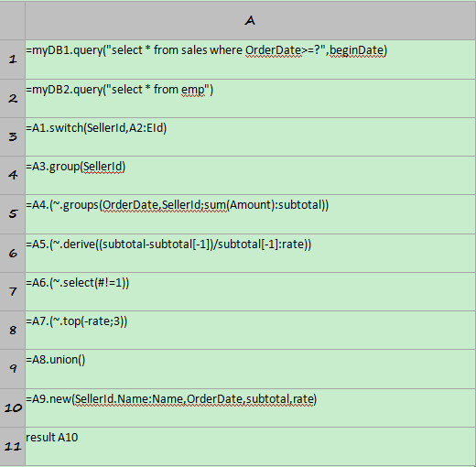476x467 pixels.
Task: Select row header 3
Action: point(13,137)
